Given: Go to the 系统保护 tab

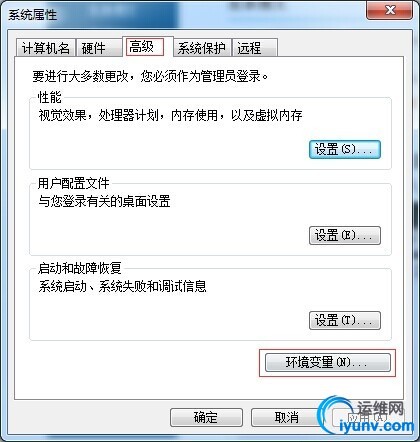Looking at the screenshot, I should point(202,48).
